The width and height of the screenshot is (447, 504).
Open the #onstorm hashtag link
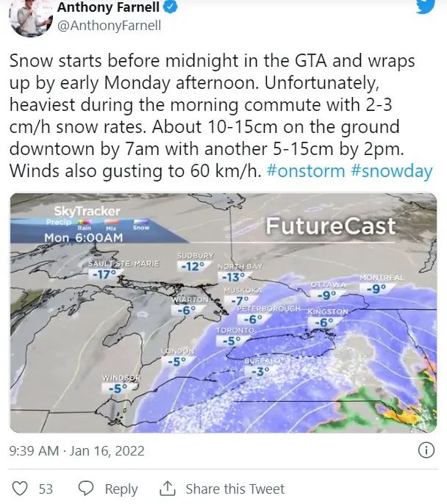coord(306,170)
